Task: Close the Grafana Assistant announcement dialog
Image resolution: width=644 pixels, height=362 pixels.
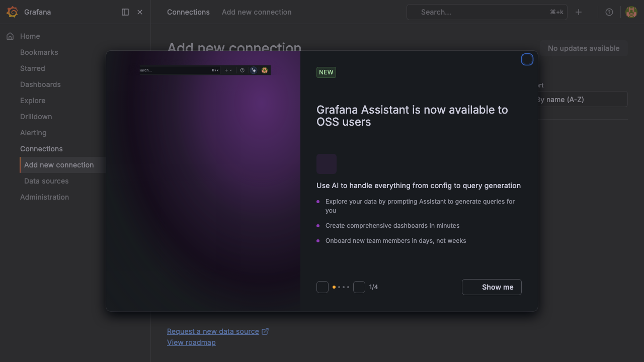Action: (x=527, y=59)
